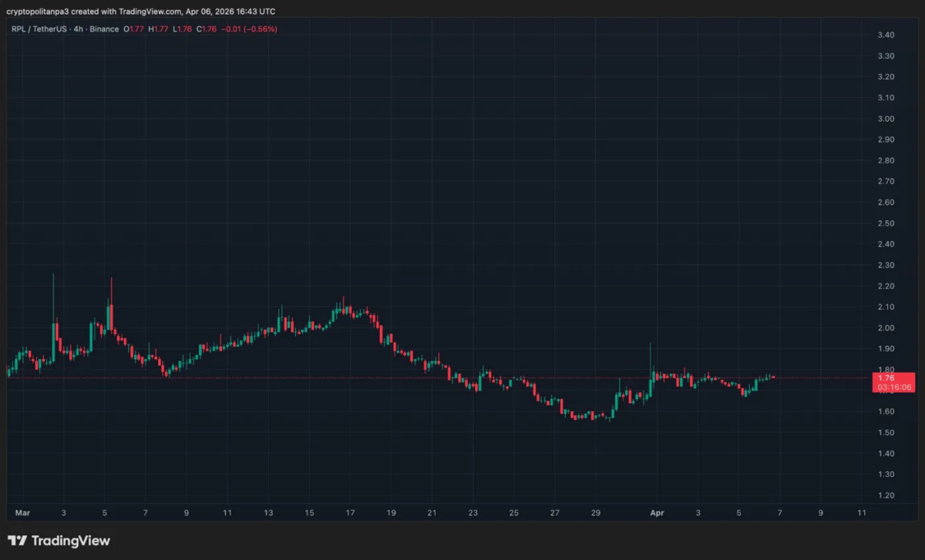
Task: Click the 17 date tick on the time axis
Action: (x=351, y=512)
